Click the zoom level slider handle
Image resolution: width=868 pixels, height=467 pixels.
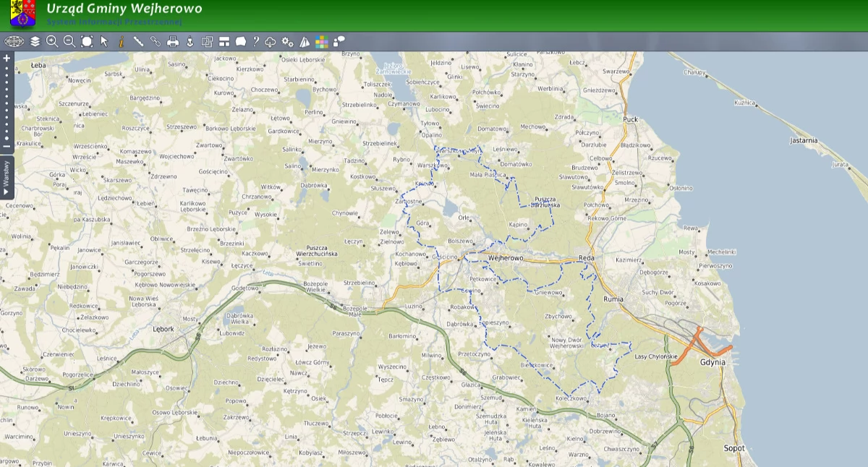(x=7, y=138)
